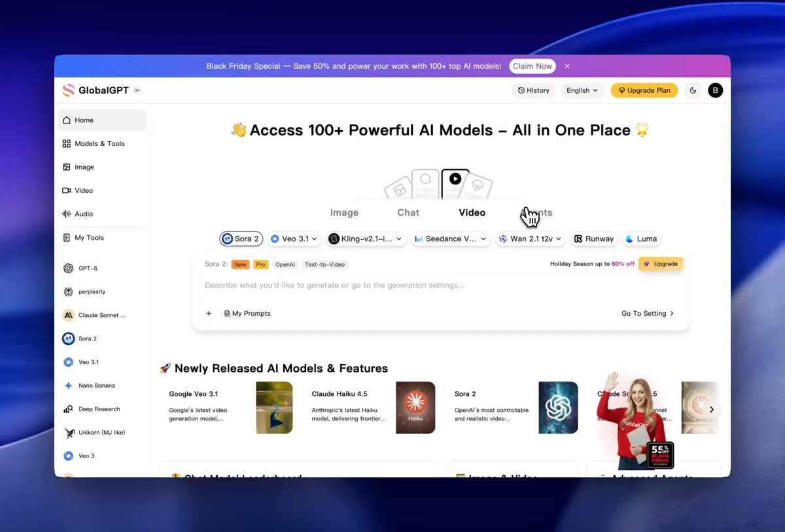785x532 pixels.
Task: Open Models & Tools in the sidebar
Action: (x=102, y=144)
